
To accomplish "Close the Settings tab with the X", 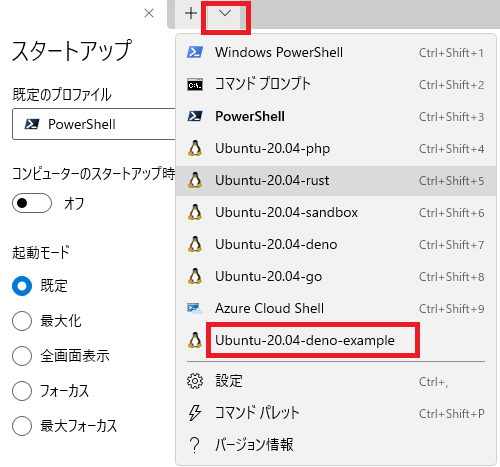I will point(149,13).
